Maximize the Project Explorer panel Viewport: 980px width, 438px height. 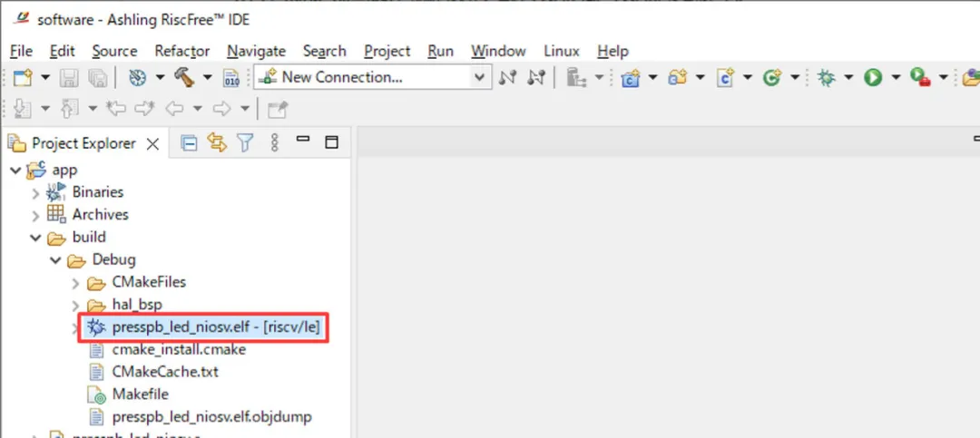(x=332, y=142)
